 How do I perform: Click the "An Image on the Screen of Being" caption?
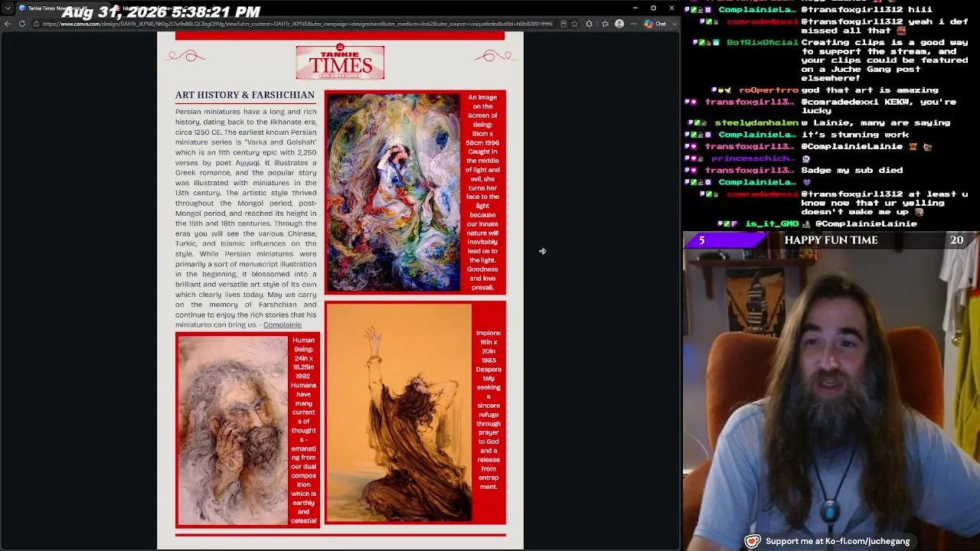[x=483, y=193]
